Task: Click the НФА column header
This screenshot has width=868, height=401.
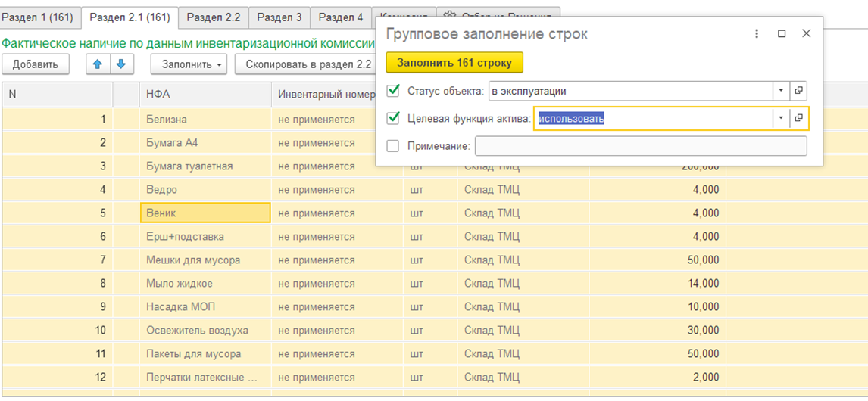Action: click(x=205, y=95)
